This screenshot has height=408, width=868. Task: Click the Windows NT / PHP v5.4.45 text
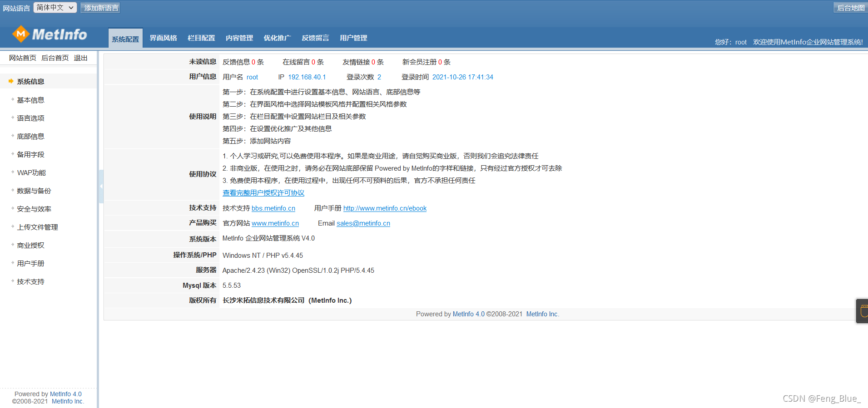pos(263,256)
